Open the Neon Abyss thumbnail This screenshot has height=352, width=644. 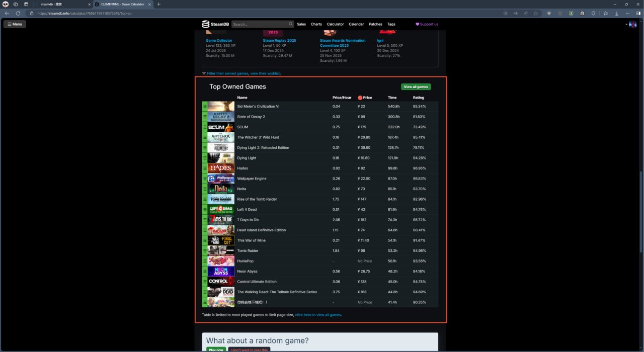click(x=221, y=271)
